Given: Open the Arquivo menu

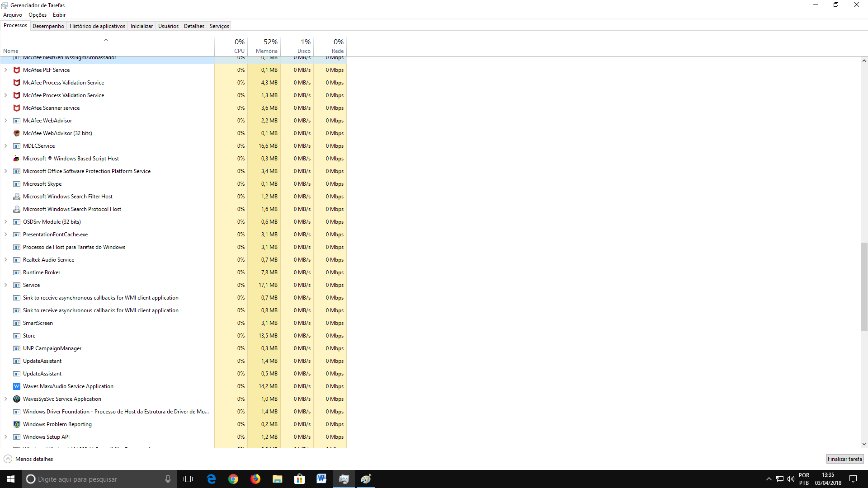Looking at the screenshot, I should [13, 15].
